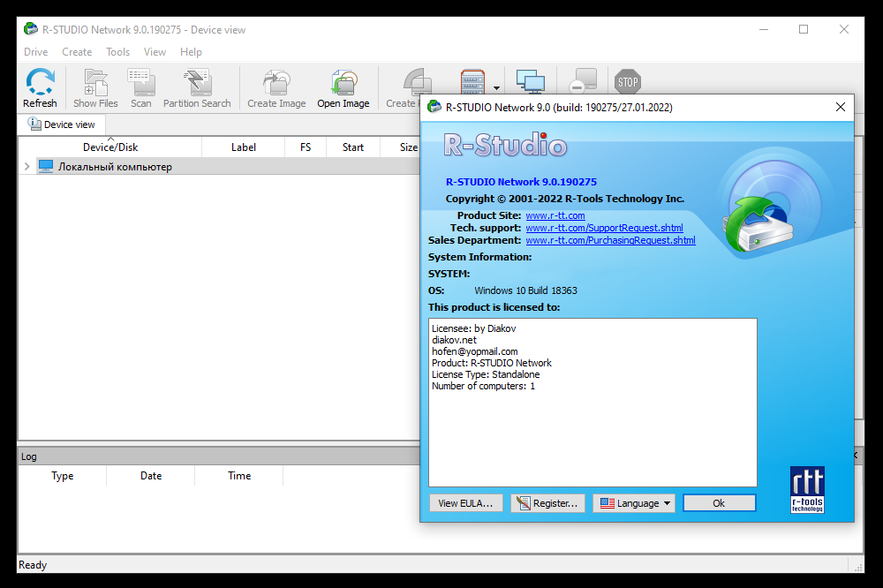This screenshot has width=883, height=588.
Task: Expand the Локальный компьютер tree node
Action: [26, 167]
